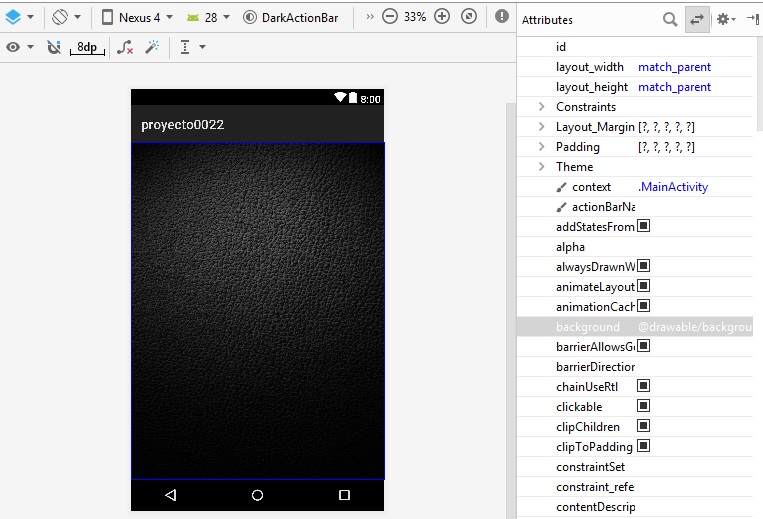Click the 8dp default margins button

click(87, 47)
